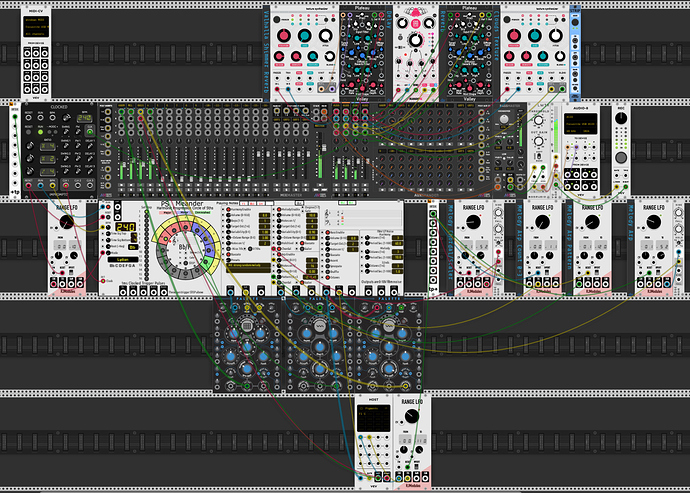Click the large knob on the bottom Range LFO

[x=412, y=416]
